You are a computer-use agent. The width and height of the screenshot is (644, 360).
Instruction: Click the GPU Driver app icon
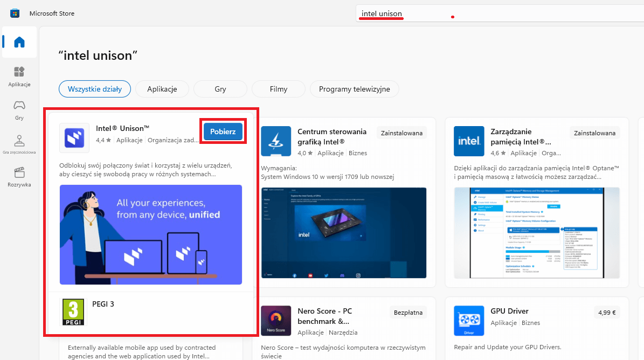(469, 321)
